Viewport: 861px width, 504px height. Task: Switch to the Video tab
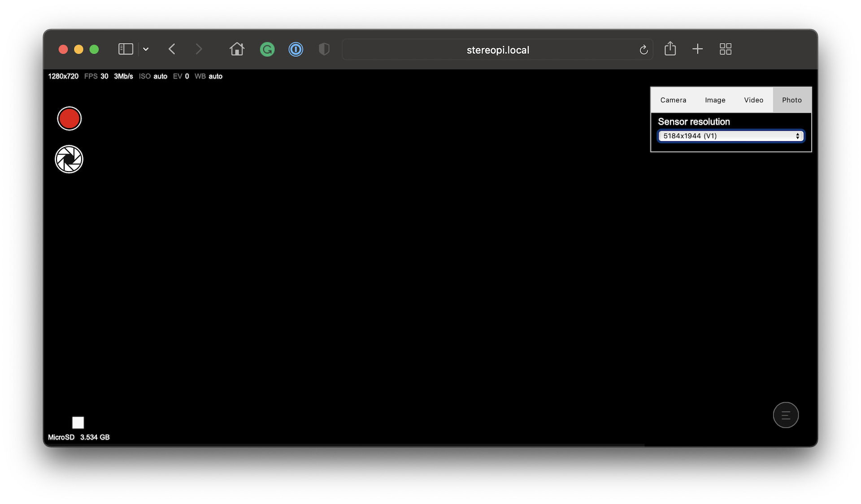(x=753, y=100)
